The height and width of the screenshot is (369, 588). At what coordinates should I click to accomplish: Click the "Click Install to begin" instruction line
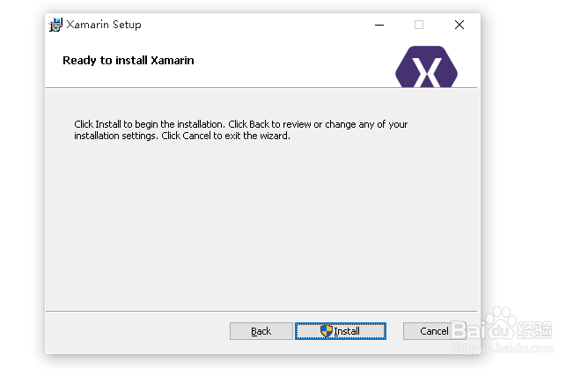(240, 124)
